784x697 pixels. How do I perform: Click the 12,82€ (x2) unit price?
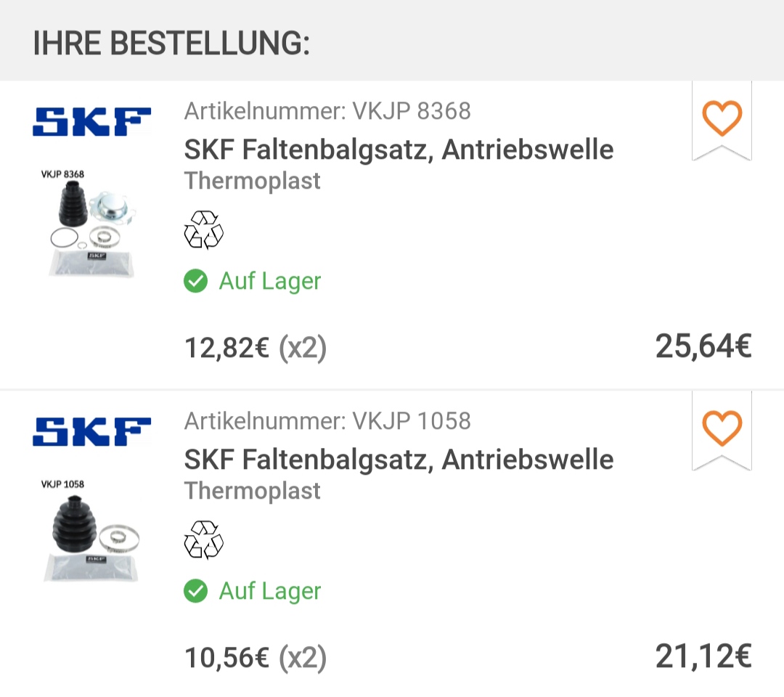click(x=256, y=348)
